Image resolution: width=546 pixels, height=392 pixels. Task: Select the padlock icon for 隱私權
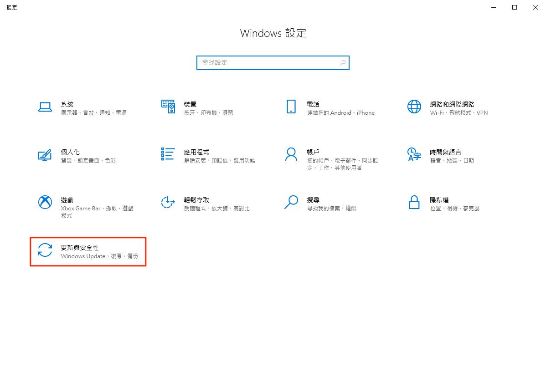414,202
